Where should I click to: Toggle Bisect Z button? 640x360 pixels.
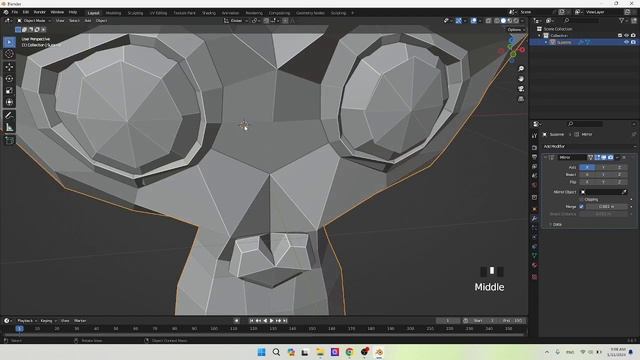point(619,175)
